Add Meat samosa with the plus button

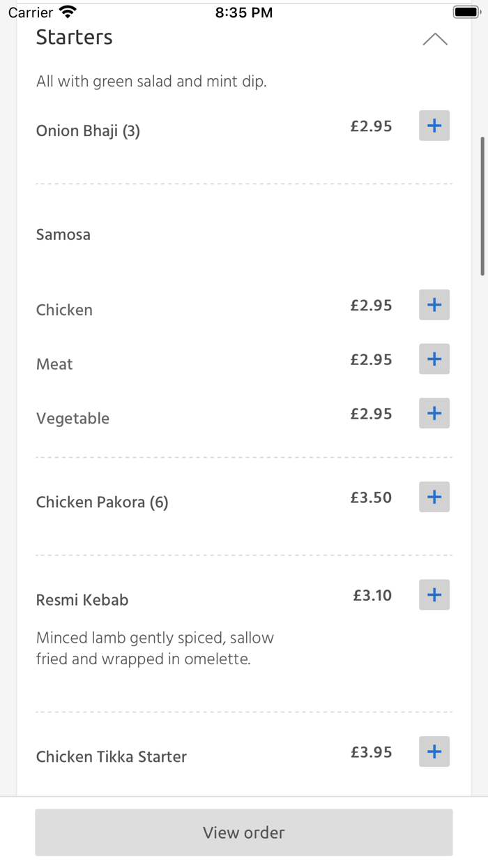pyautogui.click(x=434, y=359)
